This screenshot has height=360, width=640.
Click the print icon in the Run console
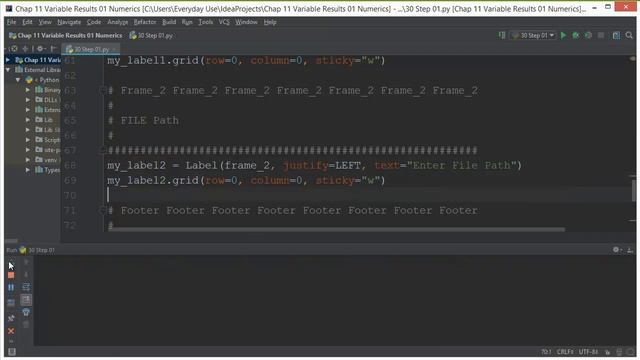[x=26, y=312]
